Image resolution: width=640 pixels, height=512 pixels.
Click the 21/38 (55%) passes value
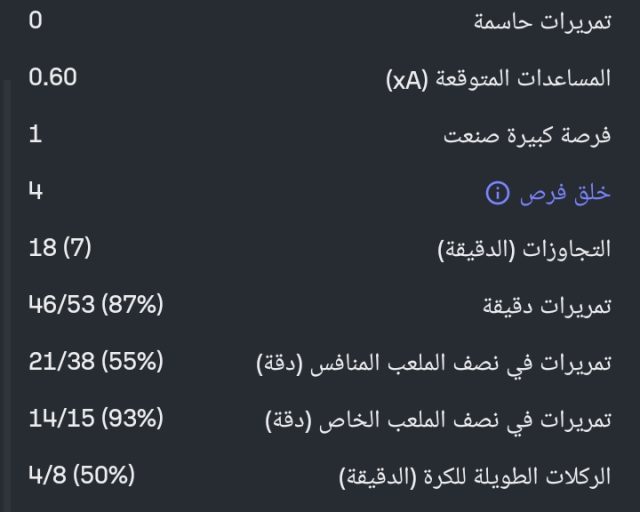[x=95, y=362]
